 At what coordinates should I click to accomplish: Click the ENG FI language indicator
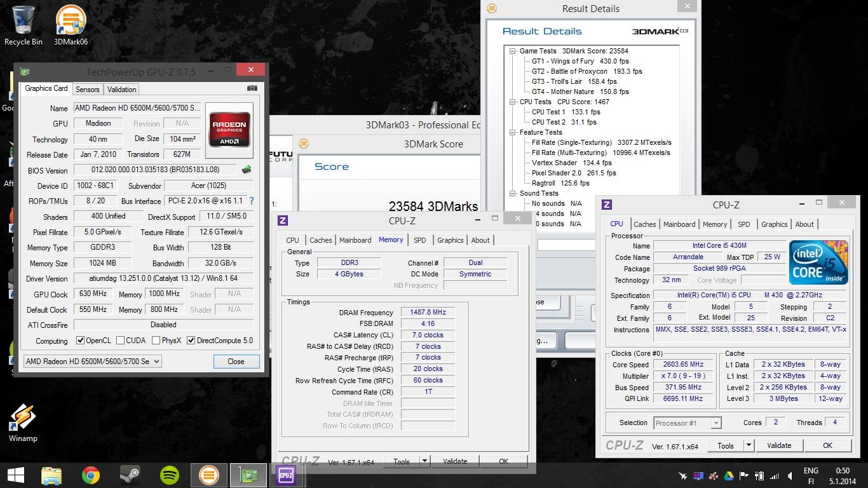click(811, 476)
